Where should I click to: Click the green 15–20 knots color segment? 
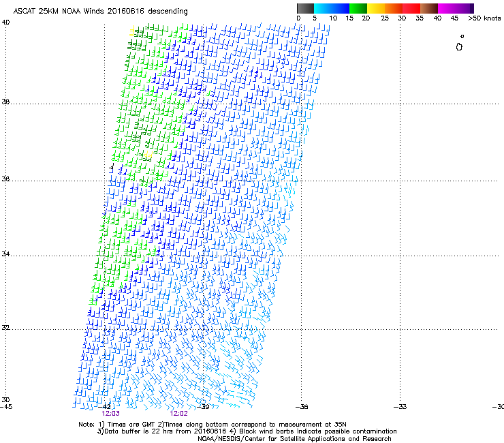click(x=358, y=8)
